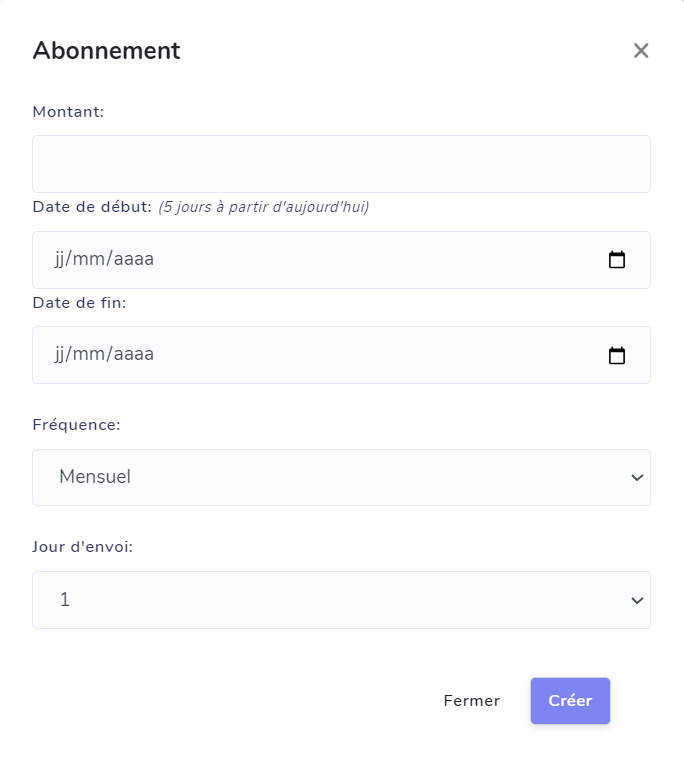
Task: Open the Jour d'envoi dropdown showing 1
Action: pyautogui.click(x=341, y=600)
